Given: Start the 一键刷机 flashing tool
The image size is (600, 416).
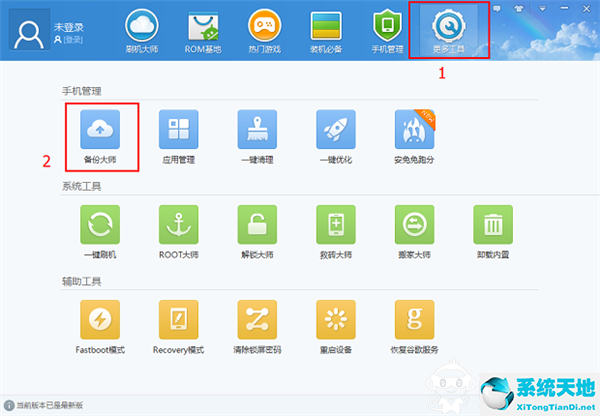Looking at the screenshot, I should (x=100, y=232).
